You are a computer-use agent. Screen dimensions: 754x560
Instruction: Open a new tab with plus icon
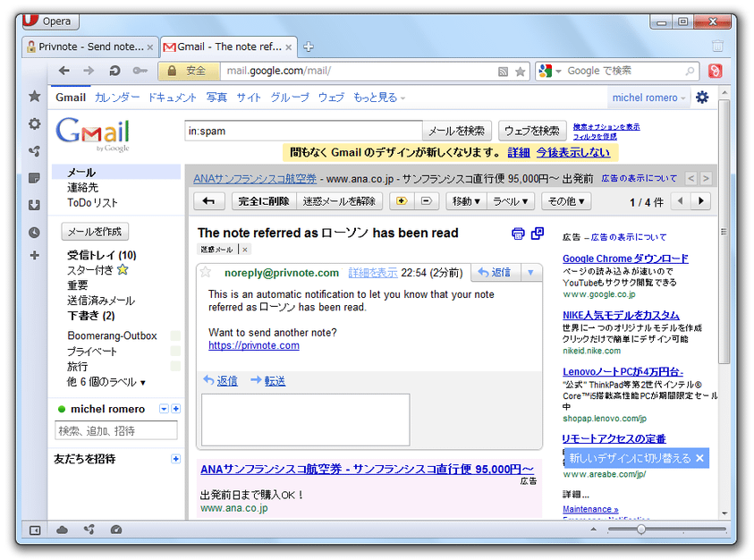pyautogui.click(x=309, y=47)
